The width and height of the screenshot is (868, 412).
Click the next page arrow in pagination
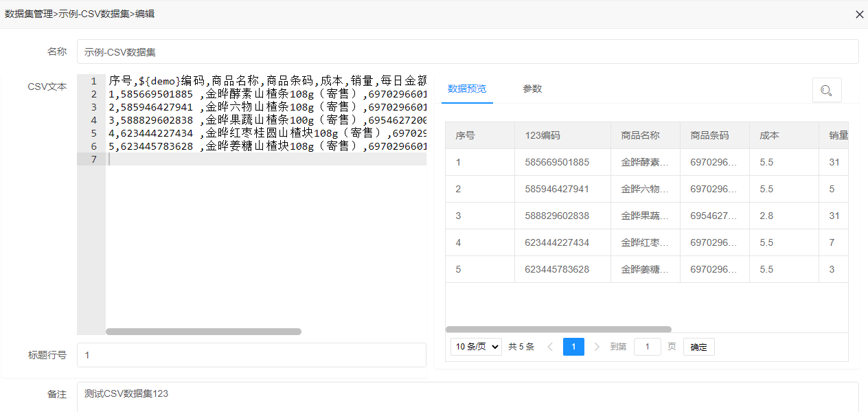coord(596,347)
